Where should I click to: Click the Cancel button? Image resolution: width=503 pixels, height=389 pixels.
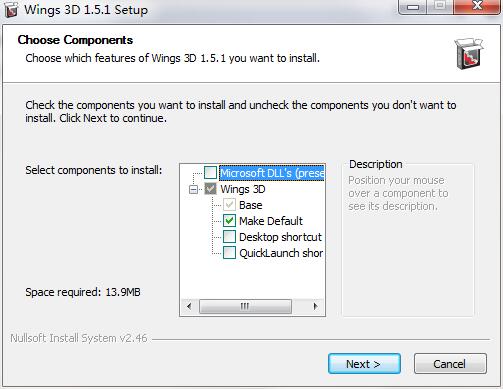pos(450,364)
